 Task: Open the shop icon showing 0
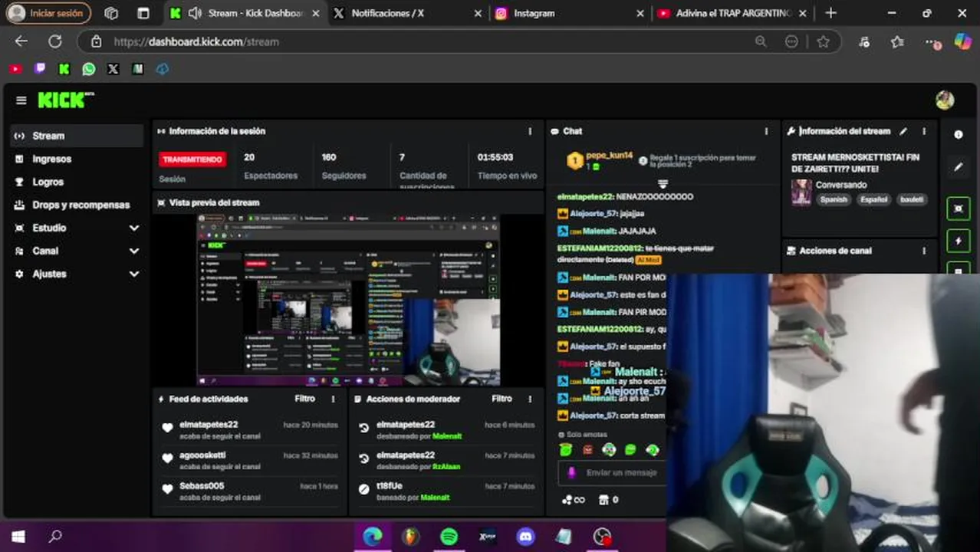coord(608,500)
